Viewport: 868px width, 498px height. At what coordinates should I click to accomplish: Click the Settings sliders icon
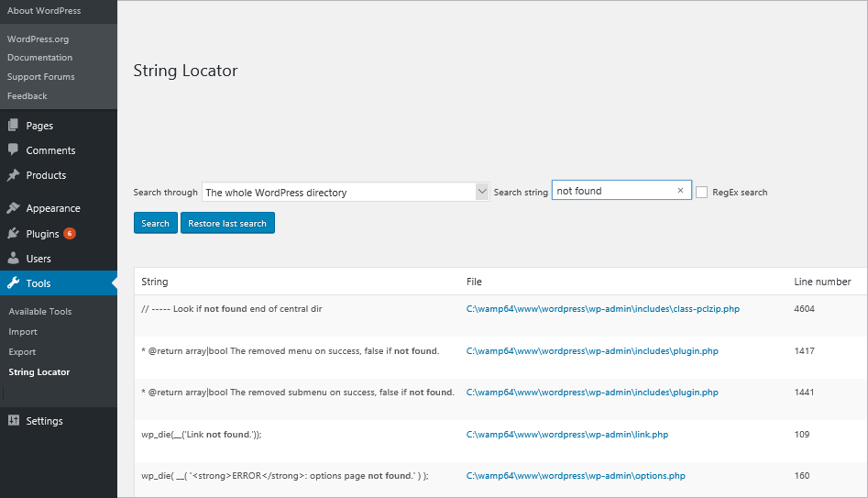pyautogui.click(x=13, y=421)
